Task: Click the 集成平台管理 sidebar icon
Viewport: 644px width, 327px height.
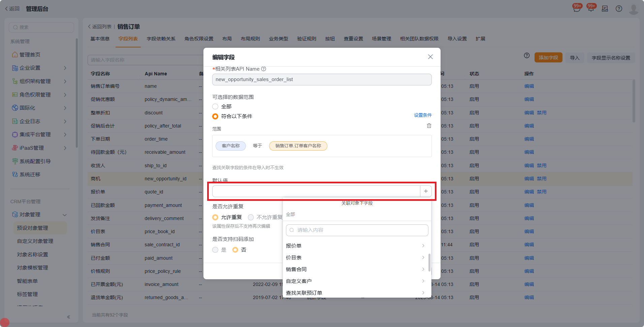Action: [x=15, y=135]
